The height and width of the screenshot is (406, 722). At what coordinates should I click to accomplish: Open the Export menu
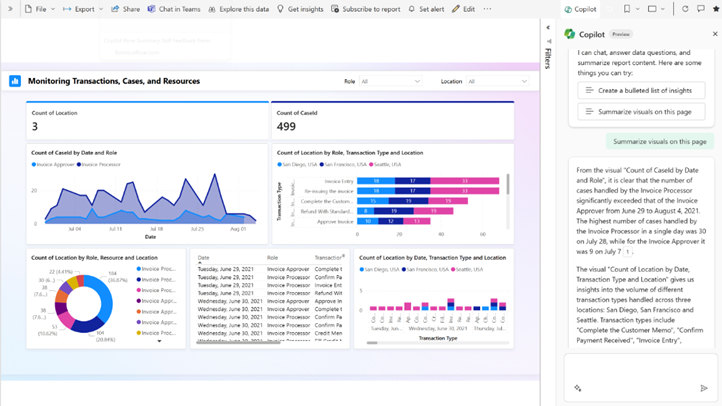click(83, 9)
